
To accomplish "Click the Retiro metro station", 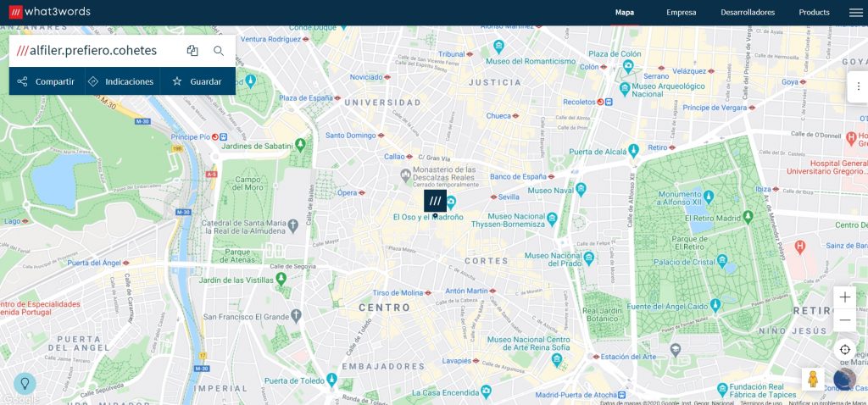I will point(661,147).
